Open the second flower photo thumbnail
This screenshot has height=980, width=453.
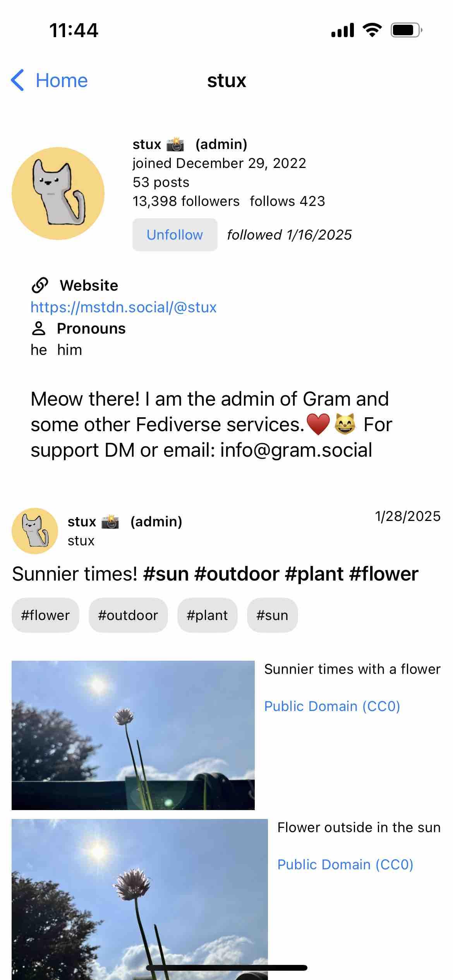pos(139,898)
